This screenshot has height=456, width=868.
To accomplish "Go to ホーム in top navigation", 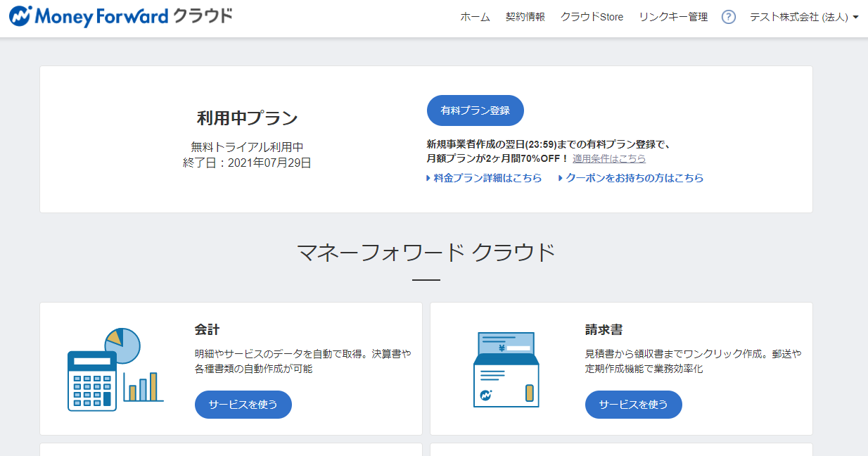I will point(475,17).
